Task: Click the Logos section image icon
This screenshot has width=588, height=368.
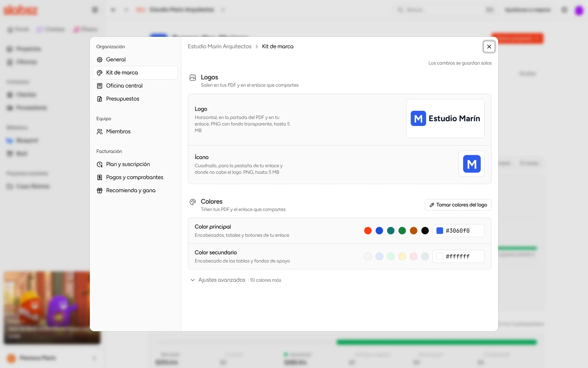Action: [193, 78]
